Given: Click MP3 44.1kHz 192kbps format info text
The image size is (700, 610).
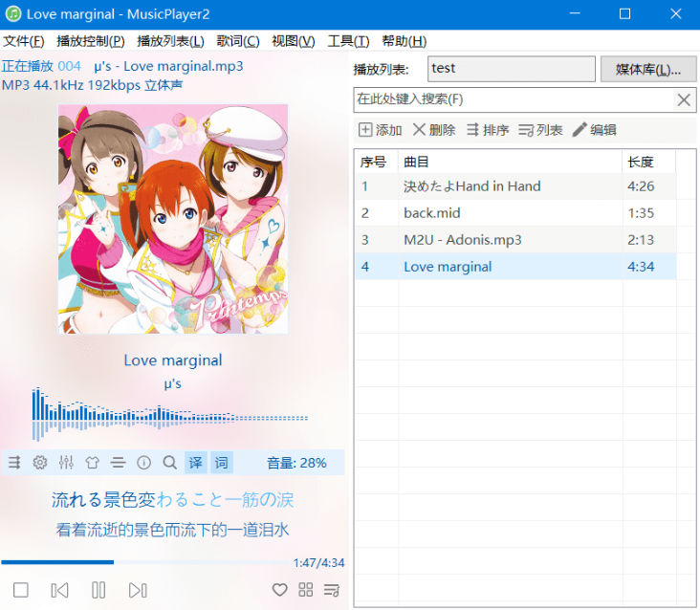Looking at the screenshot, I should 93,85.
